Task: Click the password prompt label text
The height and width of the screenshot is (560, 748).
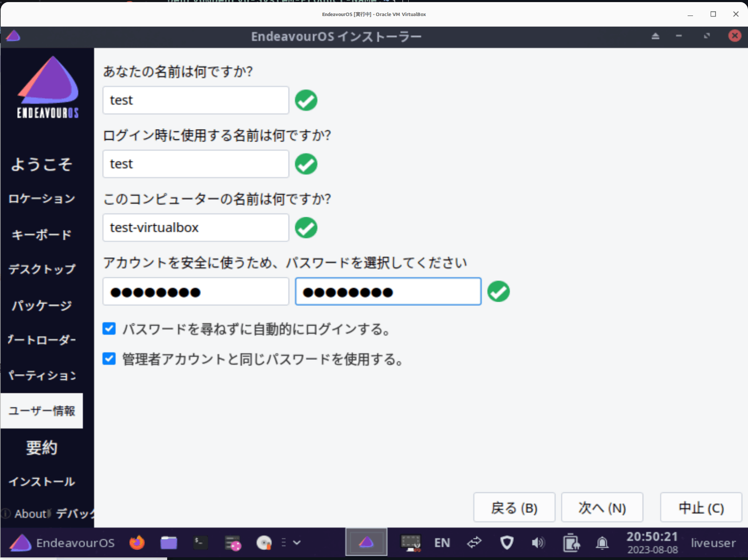Action: tap(285, 262)
